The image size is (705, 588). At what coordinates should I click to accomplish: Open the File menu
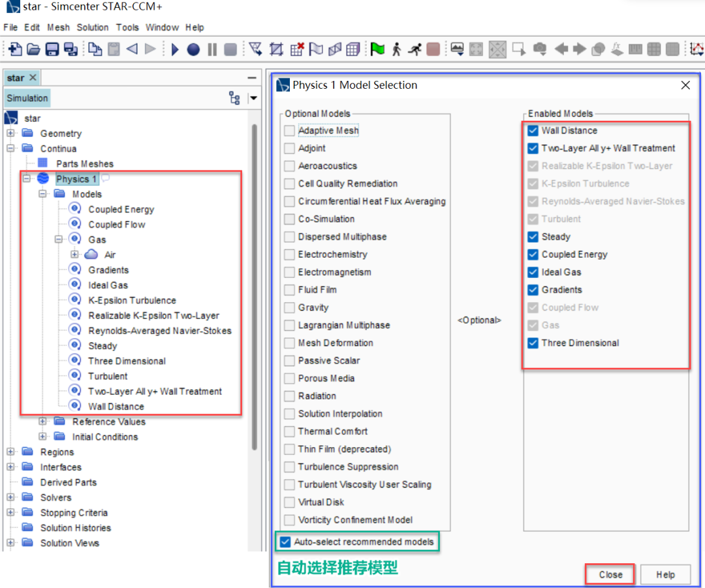[x=10, y=27]
